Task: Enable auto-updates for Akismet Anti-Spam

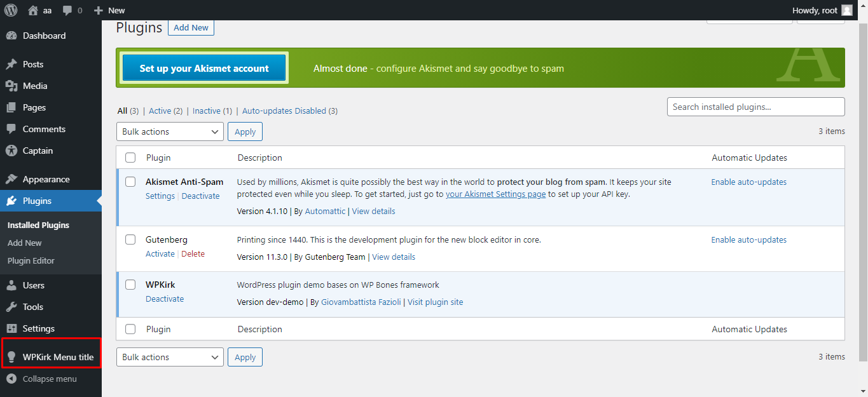Action: click(748, 182)
